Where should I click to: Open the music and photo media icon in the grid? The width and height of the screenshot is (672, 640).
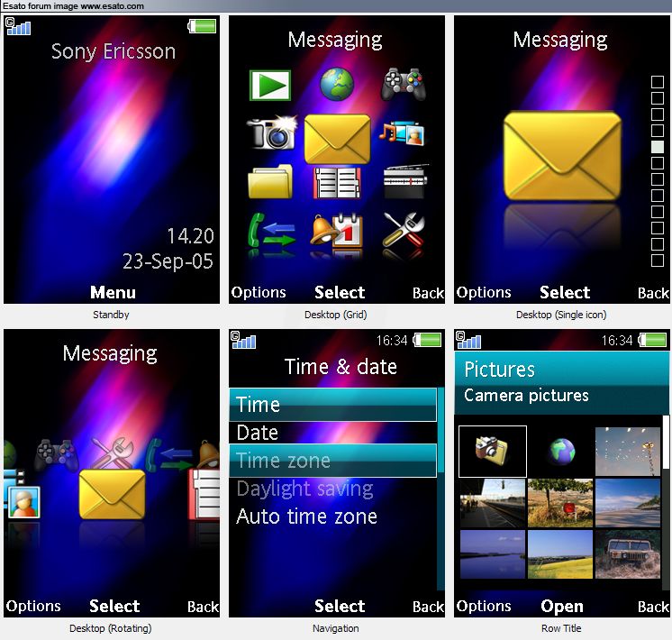(402, 133)
